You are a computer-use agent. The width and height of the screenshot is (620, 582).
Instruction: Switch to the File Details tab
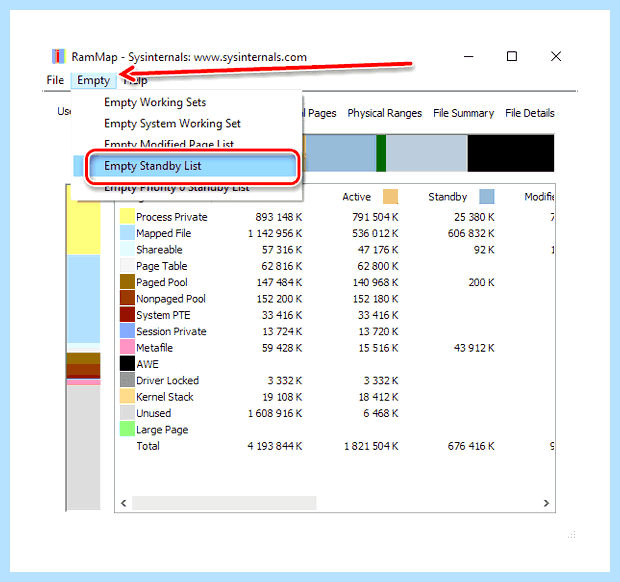(529, 113)
